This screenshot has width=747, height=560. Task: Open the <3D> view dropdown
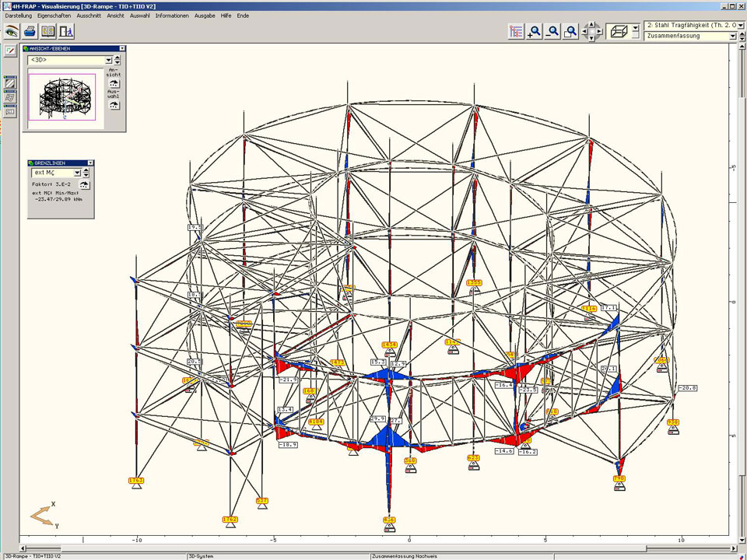pyautogui.click(x=107, y=60)
